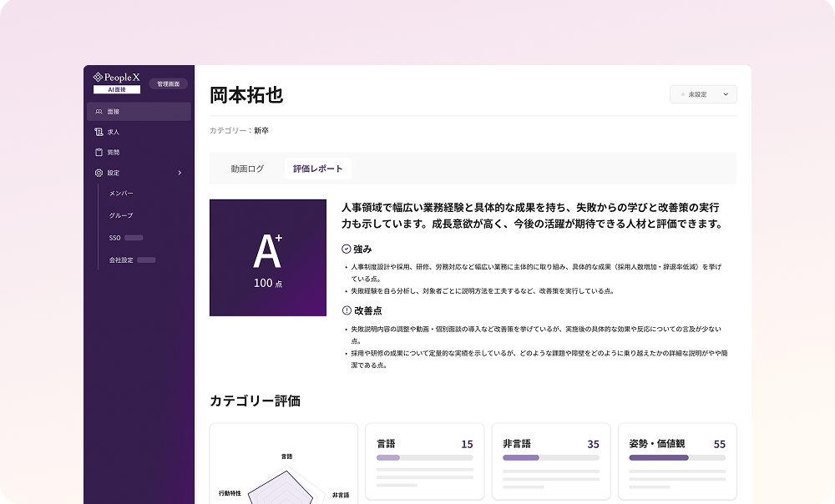Switch to the 動画ログ tab
This screenshot has height=504, width=835.
click(247, 169)
